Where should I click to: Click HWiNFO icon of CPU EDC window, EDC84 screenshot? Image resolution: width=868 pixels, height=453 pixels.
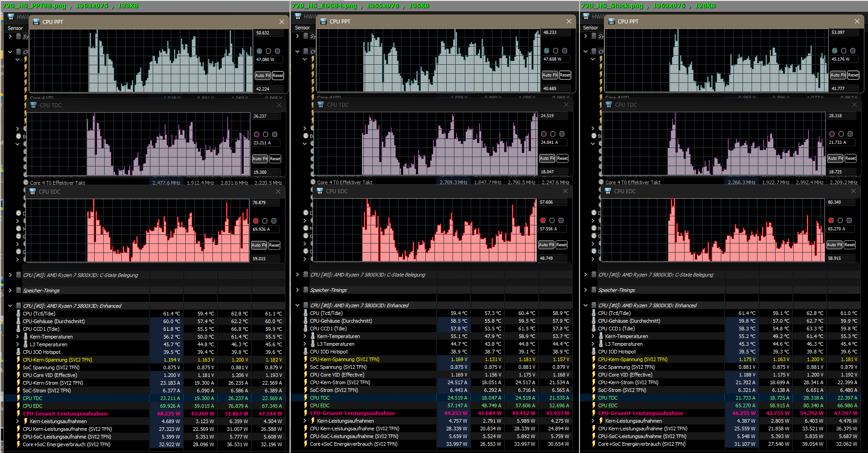[319, 191]
